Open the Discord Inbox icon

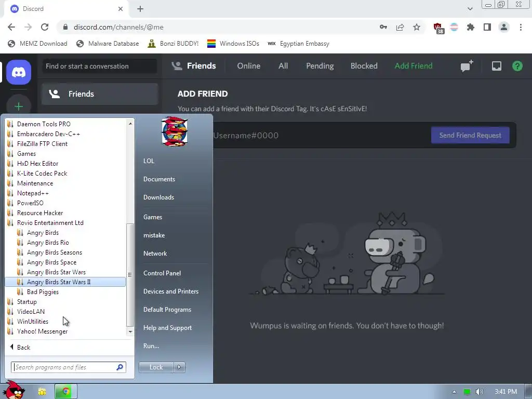pyautogui.click(x=496, y=66)
